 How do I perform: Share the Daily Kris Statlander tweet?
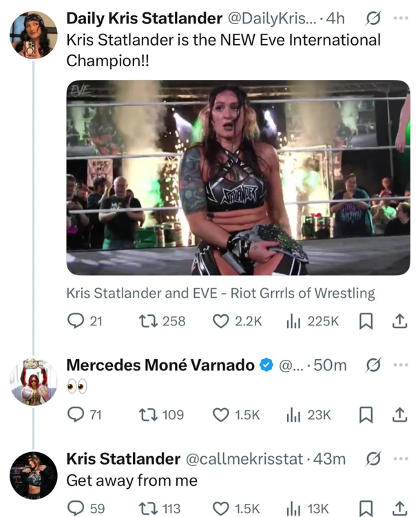tap(399, 321)
